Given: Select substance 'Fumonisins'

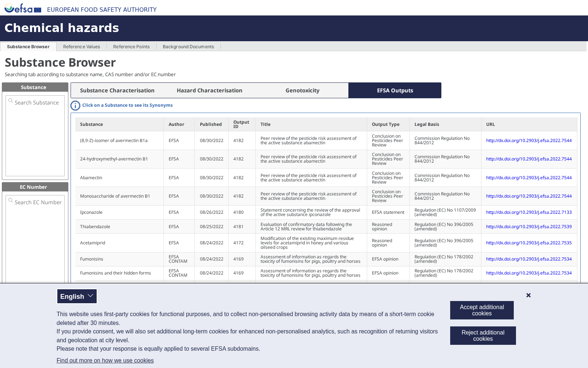Looking at the screenshot, I should [x=92, y=259].
